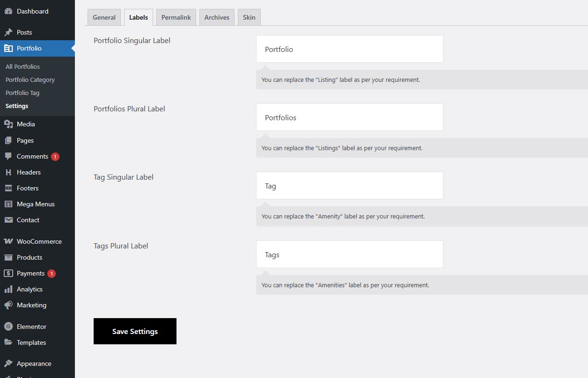This screenshot has height=378, width=588.
Task: Open Media via its sidebar icon
Action: (x=8, y=124)
